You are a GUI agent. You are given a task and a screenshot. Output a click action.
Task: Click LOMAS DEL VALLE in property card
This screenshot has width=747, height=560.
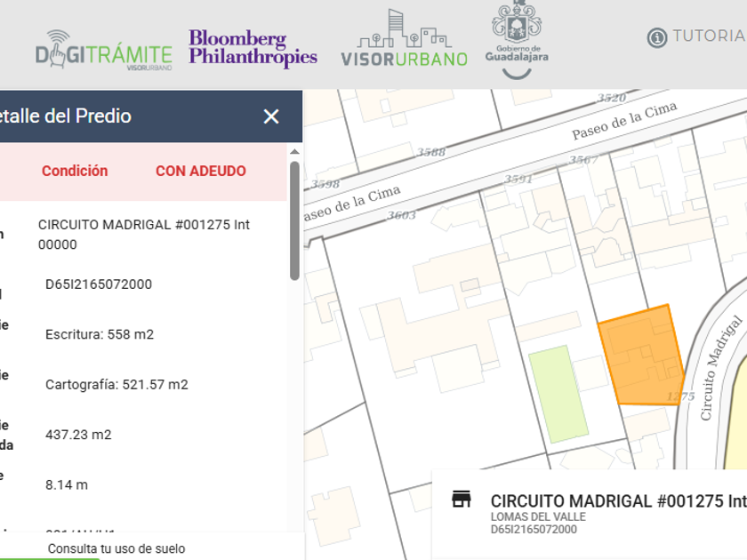pyautogui.click(x=538, y=517)
